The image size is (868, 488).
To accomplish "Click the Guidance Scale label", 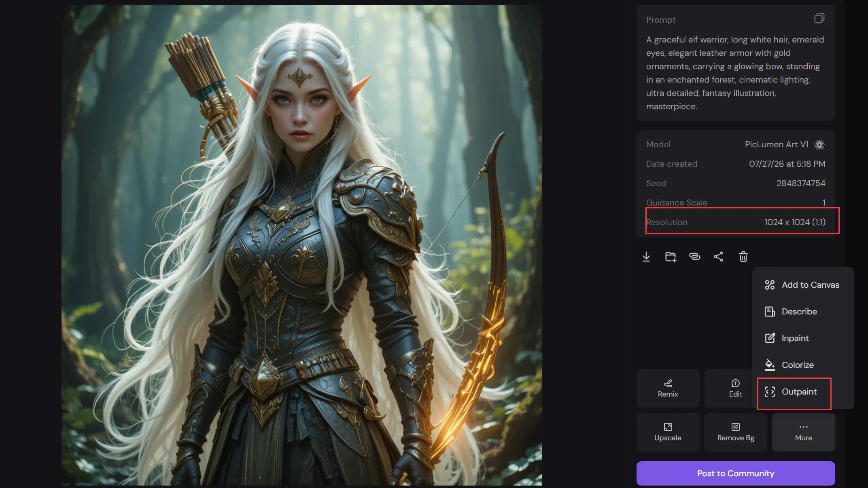I will pos(677,203).
